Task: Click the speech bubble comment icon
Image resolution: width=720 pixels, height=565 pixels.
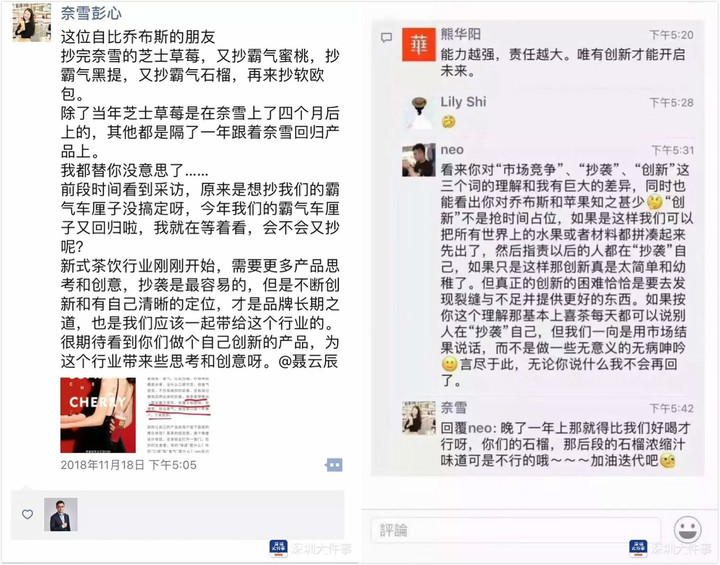Action: [x=387, y=38]
